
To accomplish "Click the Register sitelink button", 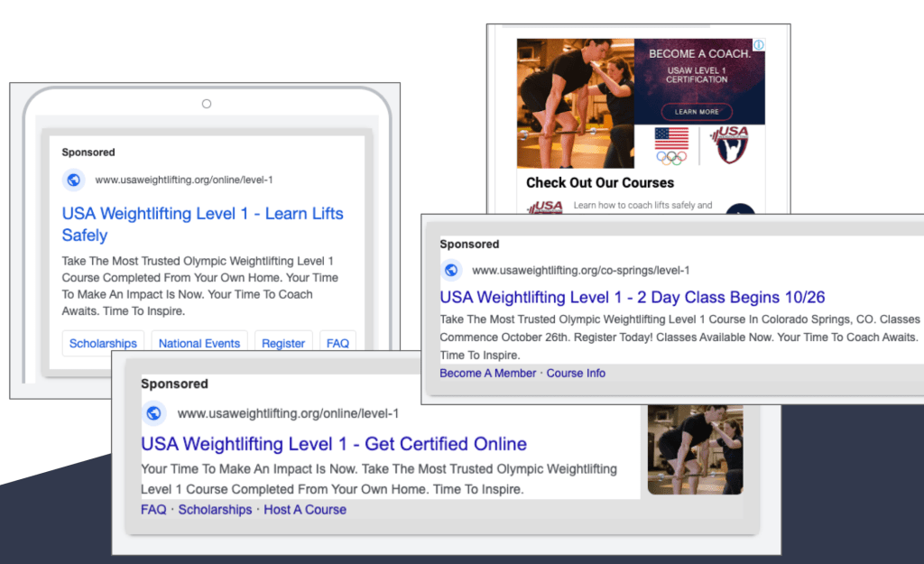I will click(x=283, y=343).
